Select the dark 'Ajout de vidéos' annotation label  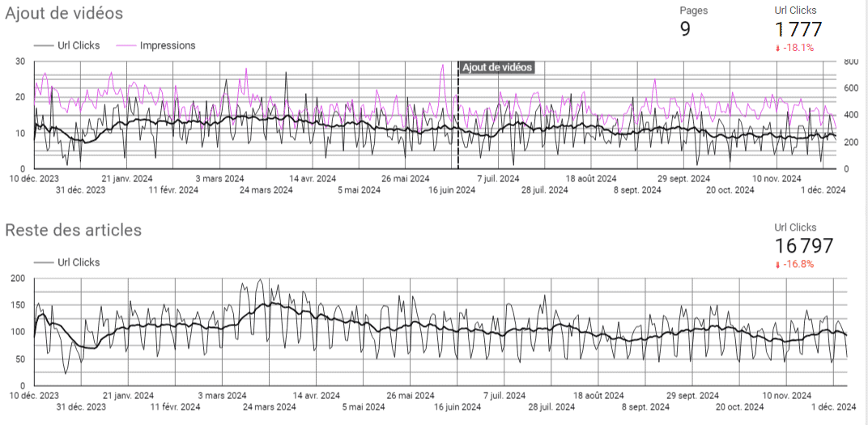coord(497,67)
